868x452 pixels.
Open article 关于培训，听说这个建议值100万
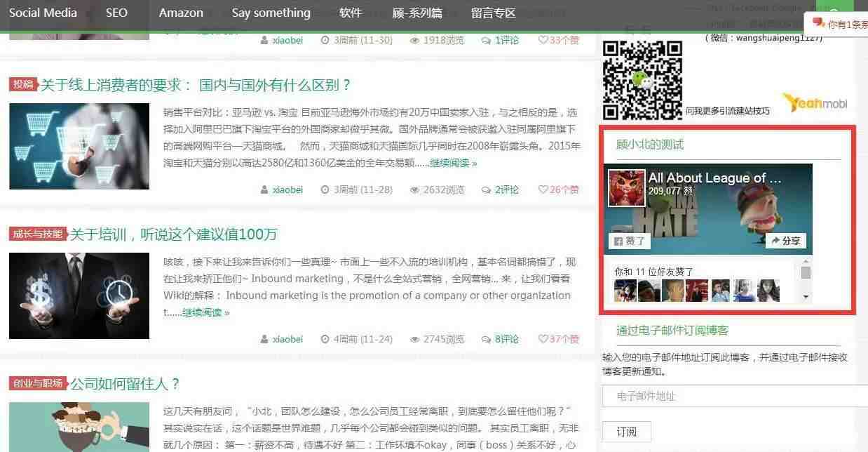pos(173,234)
